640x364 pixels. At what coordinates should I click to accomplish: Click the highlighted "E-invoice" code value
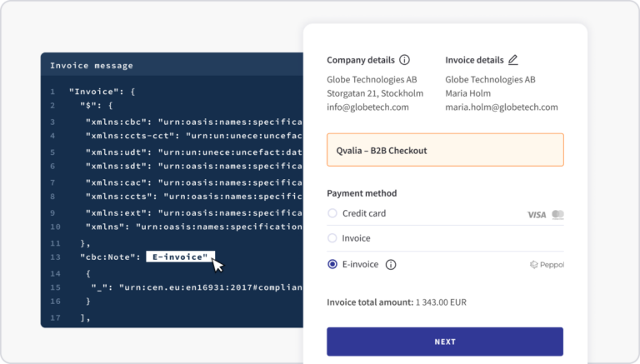(180, 257)
